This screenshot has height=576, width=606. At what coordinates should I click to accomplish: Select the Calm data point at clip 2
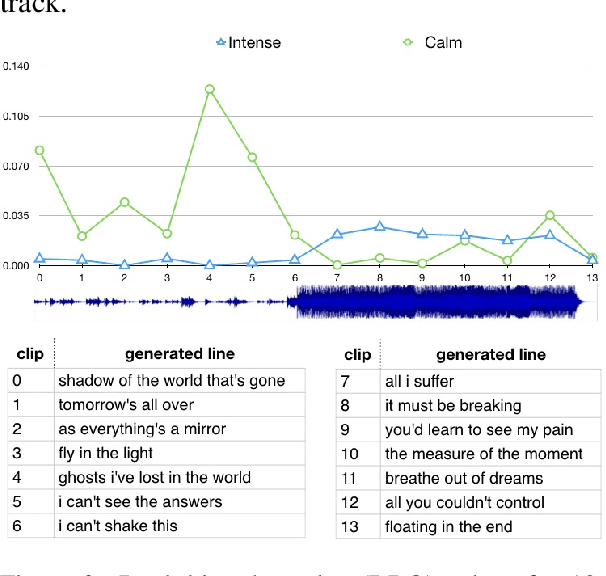(125, 202)
